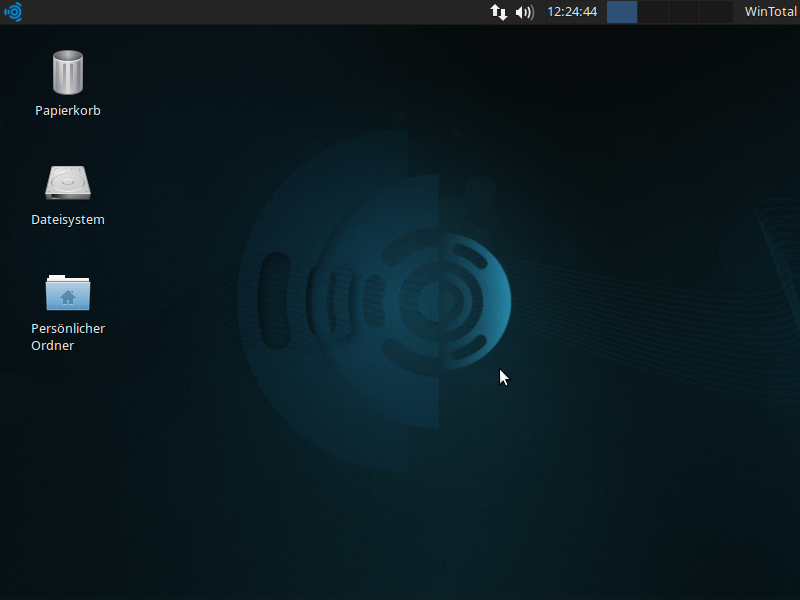Click the clock showing 12:24:44

pyautogui.click(x=572, y=12)
